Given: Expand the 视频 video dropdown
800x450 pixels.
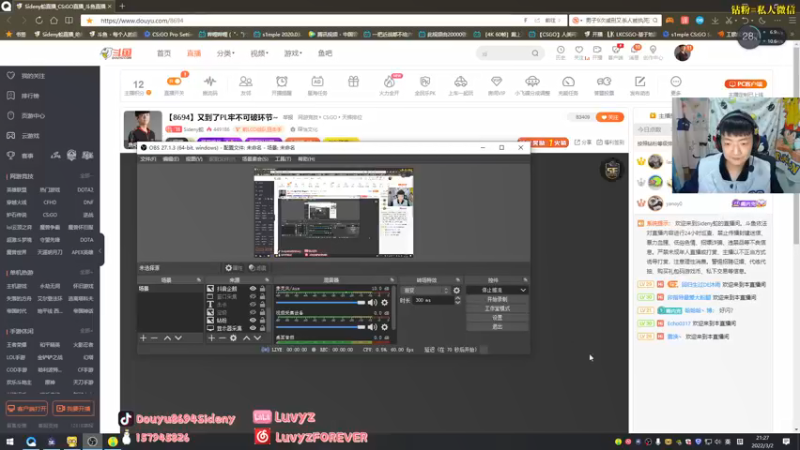Looking at the screenshot, I should pyautogui.click(x=259, y=53).
